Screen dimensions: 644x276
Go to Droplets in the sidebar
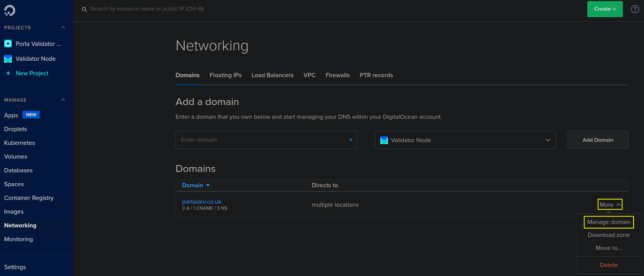[15, 129]
